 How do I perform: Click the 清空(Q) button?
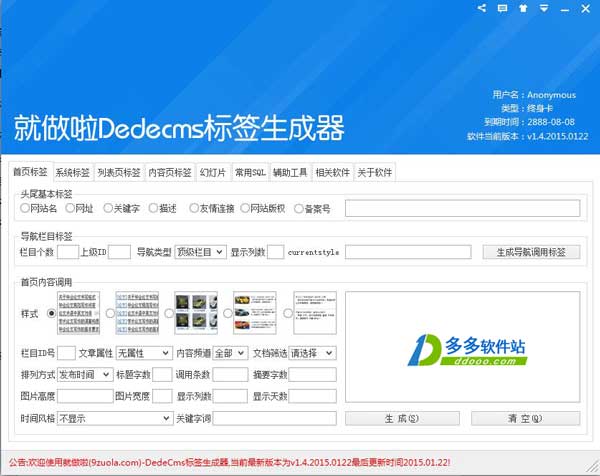coord(525,418)
